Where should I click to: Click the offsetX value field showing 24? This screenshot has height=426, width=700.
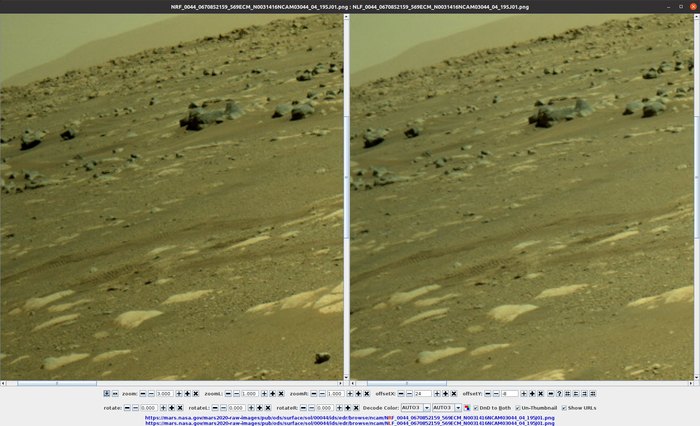(423, 394)
